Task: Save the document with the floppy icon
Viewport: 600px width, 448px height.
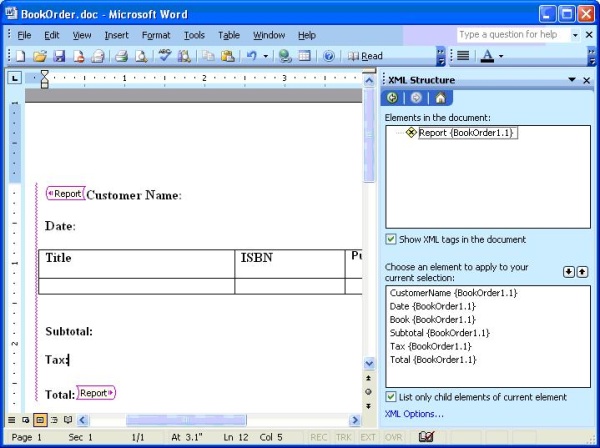Action: pyautogui.click(x=59, y=56)
